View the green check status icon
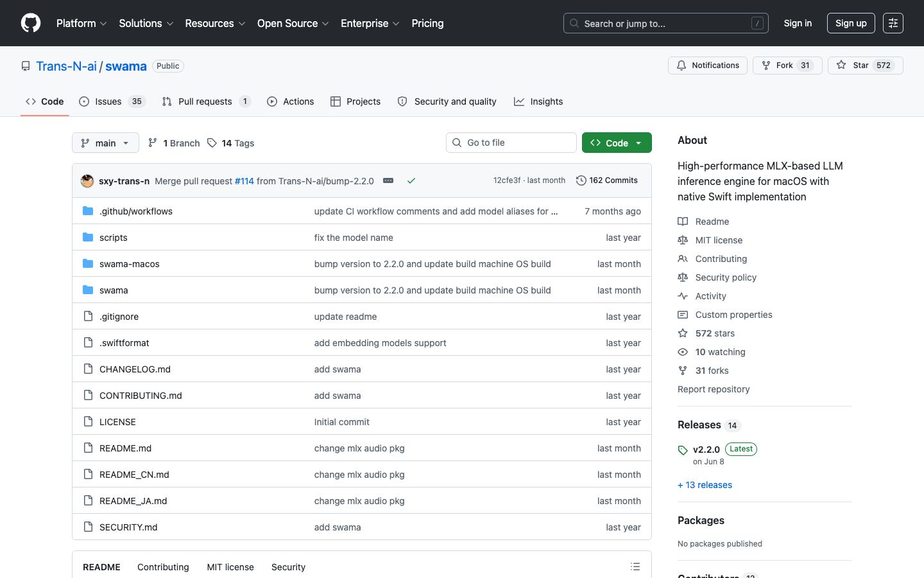This screenshot has height=578, width=924. tap(411, 181)
